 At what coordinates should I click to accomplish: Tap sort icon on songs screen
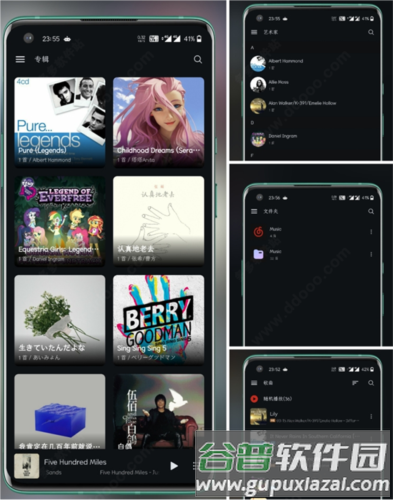355,383
